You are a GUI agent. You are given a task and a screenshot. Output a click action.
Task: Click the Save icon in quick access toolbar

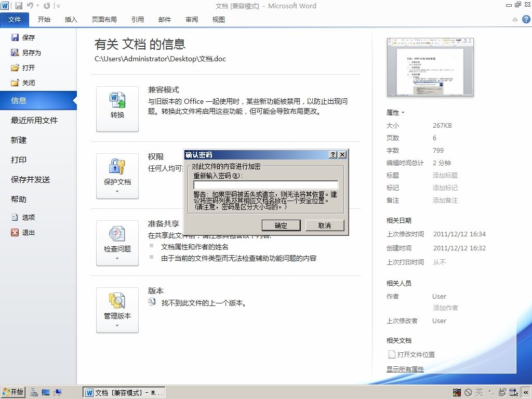(18, 5)
